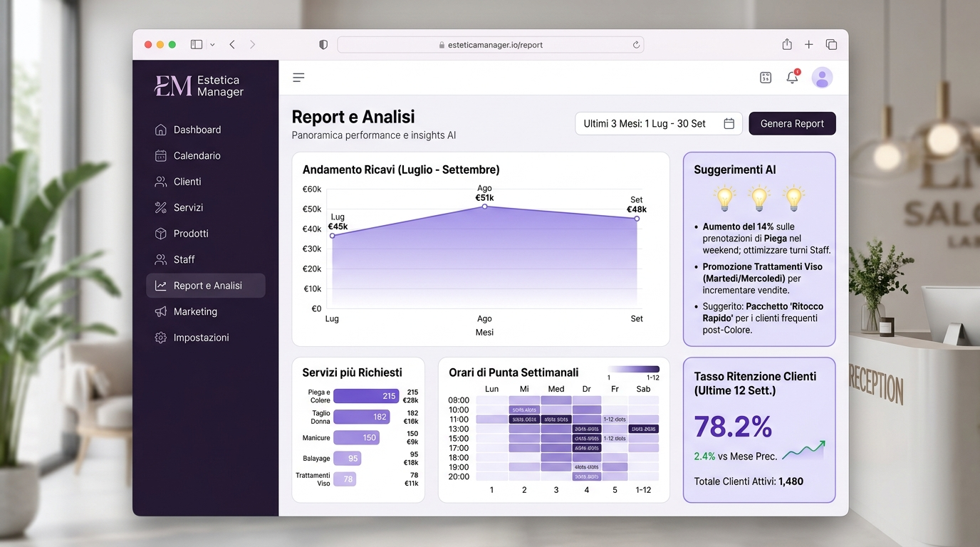Screen dimensions: 980x547
Task: Click the notification bell icon
Action: click(x=792, y=77)
